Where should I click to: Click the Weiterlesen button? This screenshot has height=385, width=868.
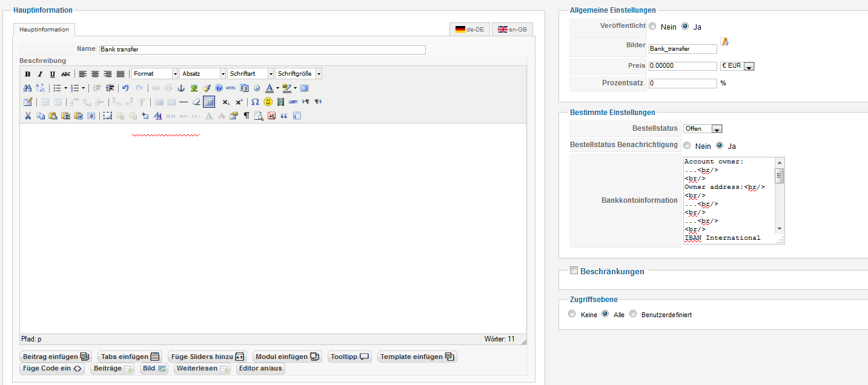click(202, 368)
